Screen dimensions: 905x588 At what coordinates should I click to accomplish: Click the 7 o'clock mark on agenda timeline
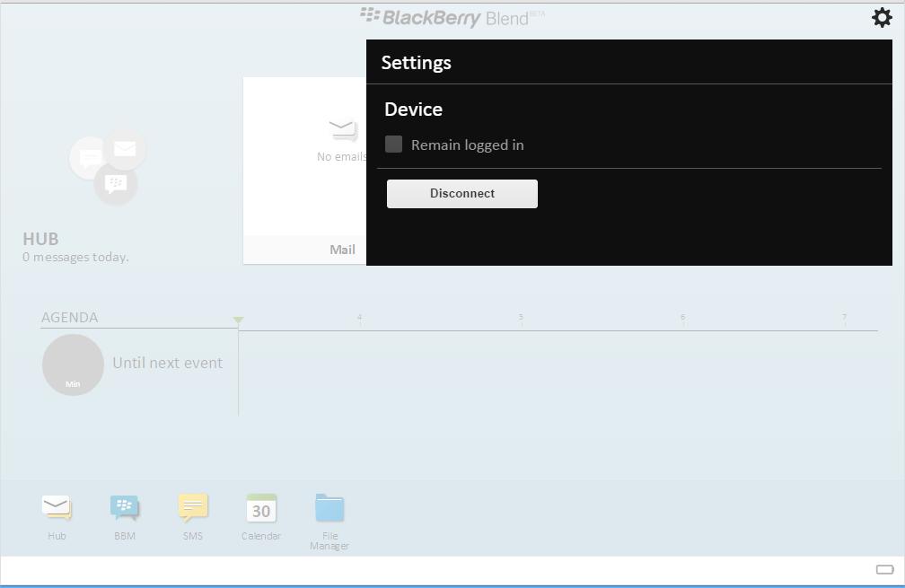(844, 318)
